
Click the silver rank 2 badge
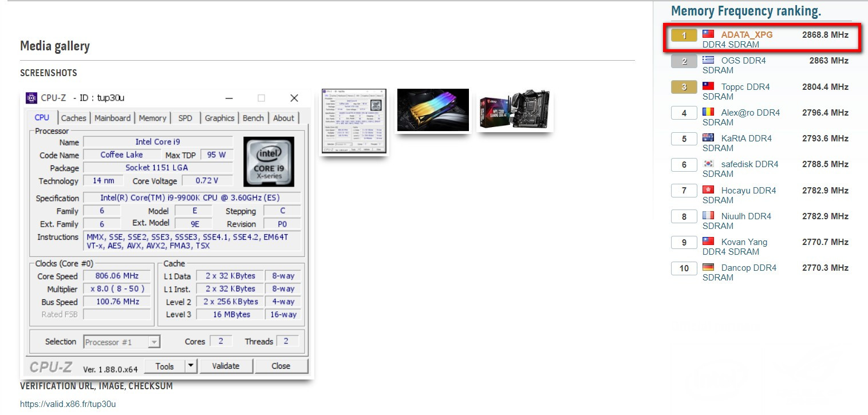click(x=684, y=61)
